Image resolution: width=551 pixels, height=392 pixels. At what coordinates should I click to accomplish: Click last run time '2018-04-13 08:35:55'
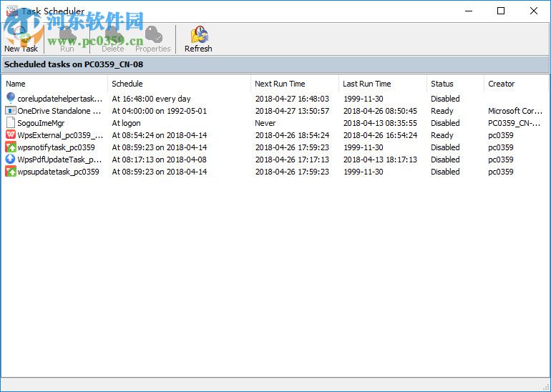coord(380,123)
